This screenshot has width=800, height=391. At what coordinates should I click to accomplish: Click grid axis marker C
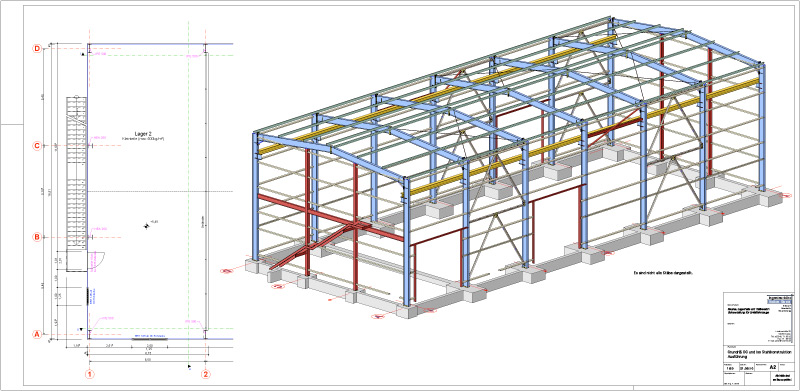[37, 145]
